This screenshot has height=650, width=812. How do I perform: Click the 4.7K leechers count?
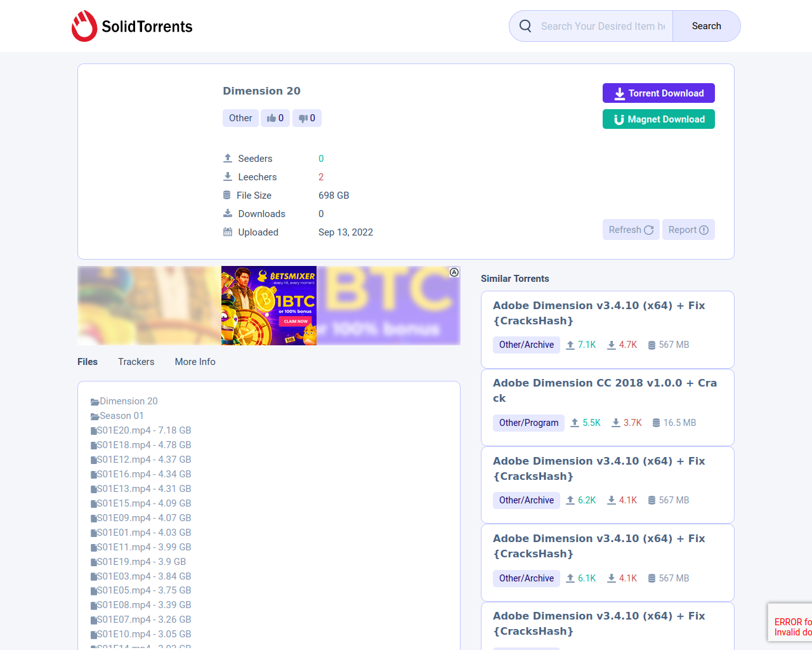click(628, 345)
